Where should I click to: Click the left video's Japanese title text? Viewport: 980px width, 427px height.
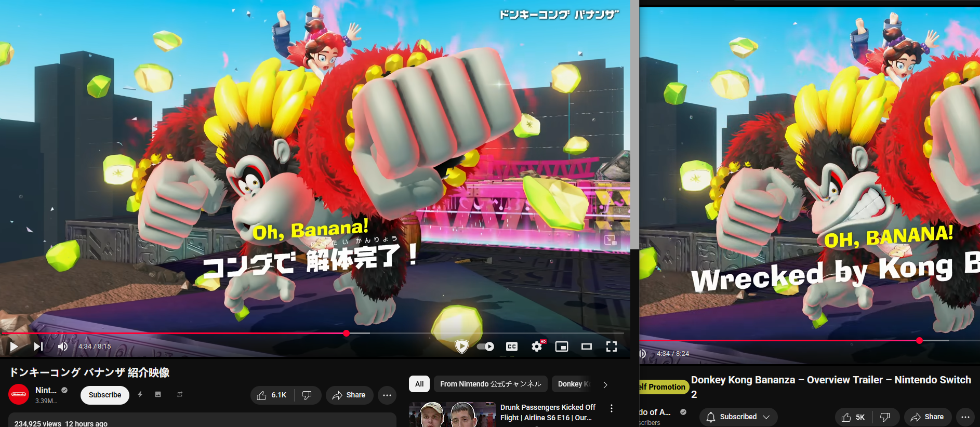coord(89,372)
